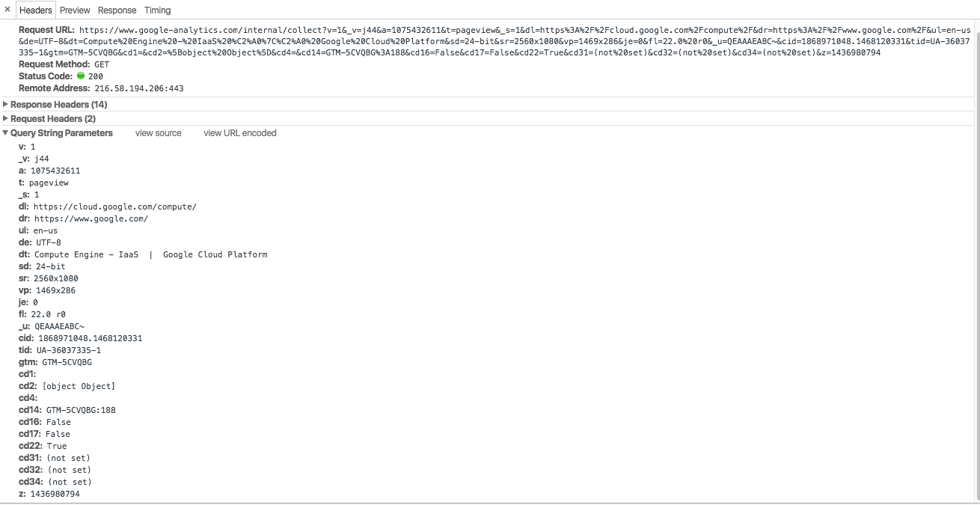Click the cd4 parameter label
This screenshot has width=980, height=505.
[28, 398]
